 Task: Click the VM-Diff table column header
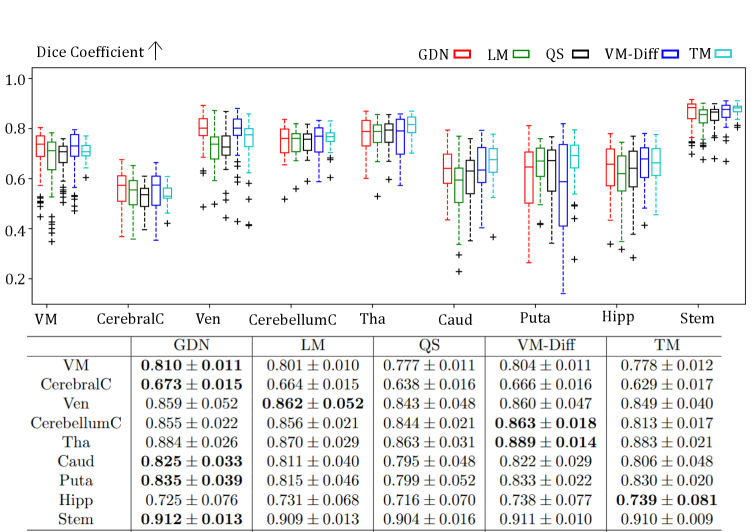pyautogui.click(x=546, y=345)
